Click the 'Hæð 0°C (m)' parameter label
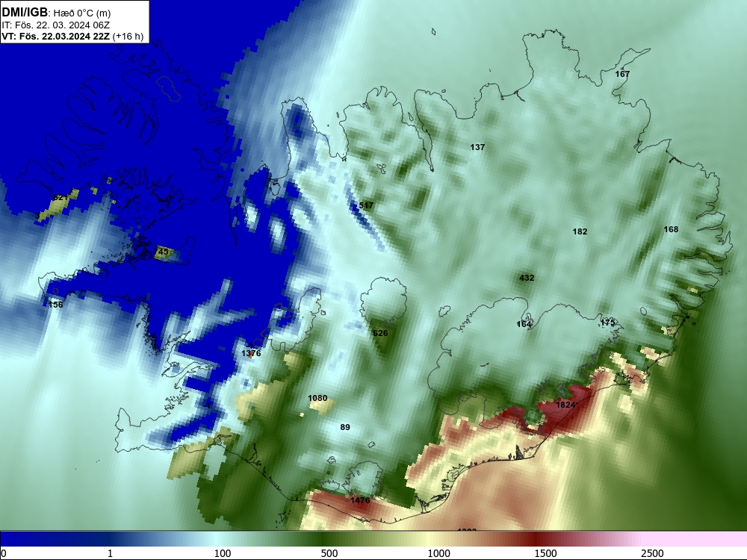 click(x=82, y=13)
